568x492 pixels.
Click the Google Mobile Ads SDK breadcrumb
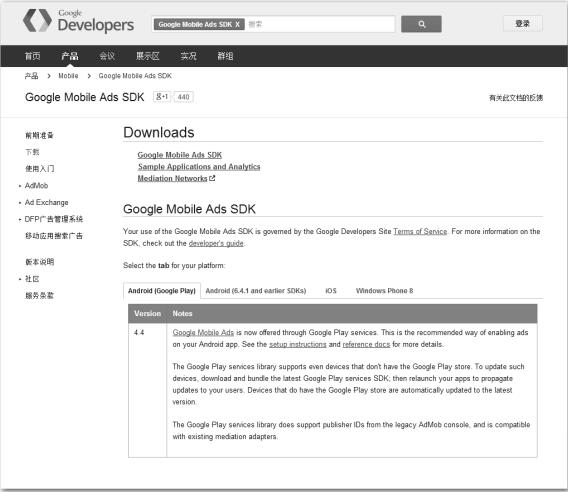(x=135, y=76)
